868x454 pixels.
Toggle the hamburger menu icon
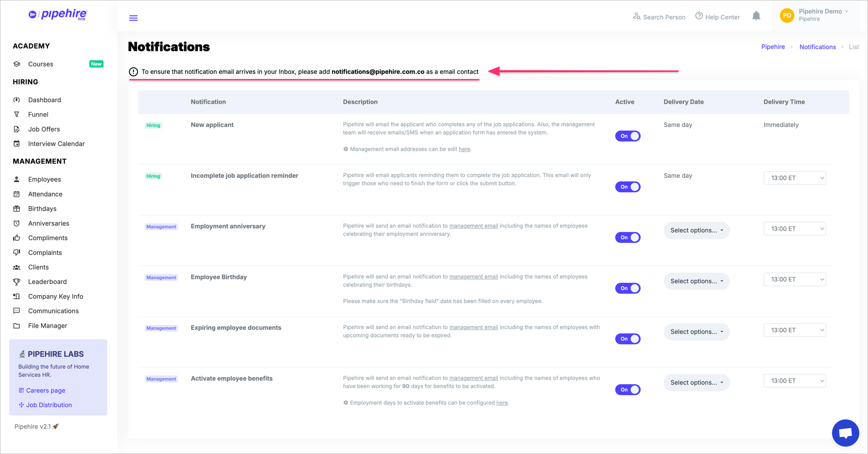coord(133,18)
